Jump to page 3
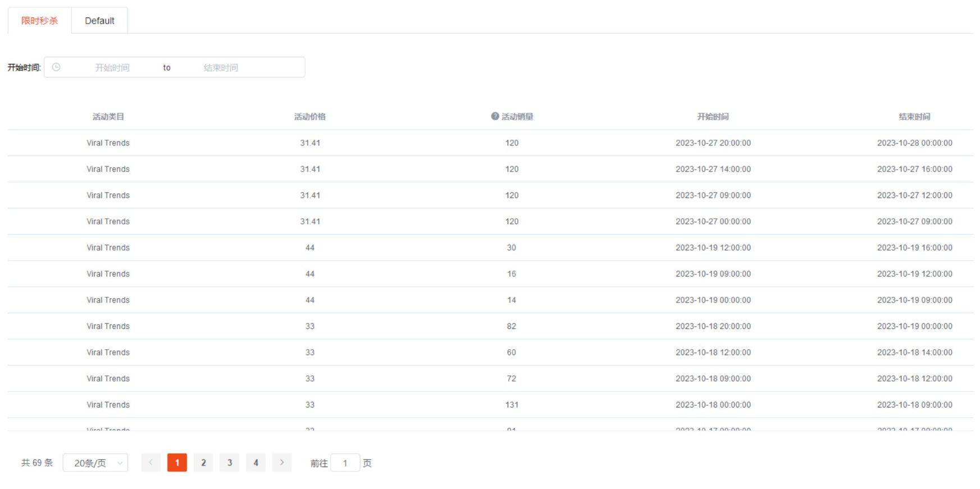This screenshot has height=489, width=980. coord(230,463)
